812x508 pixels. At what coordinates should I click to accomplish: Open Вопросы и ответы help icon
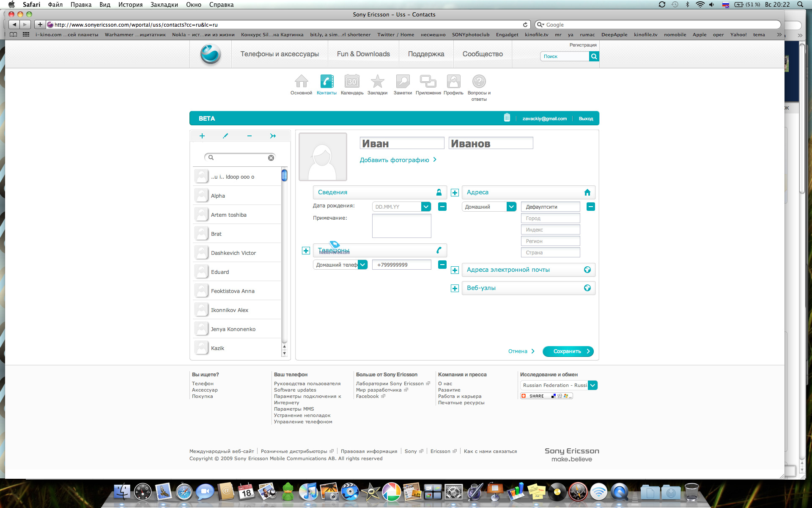coord(479,81)
